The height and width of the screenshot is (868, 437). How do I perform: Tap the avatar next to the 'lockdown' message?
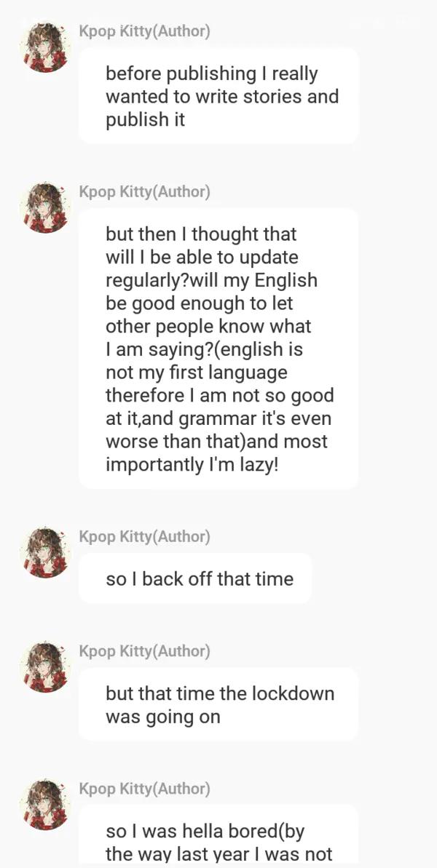pos(46,666)
